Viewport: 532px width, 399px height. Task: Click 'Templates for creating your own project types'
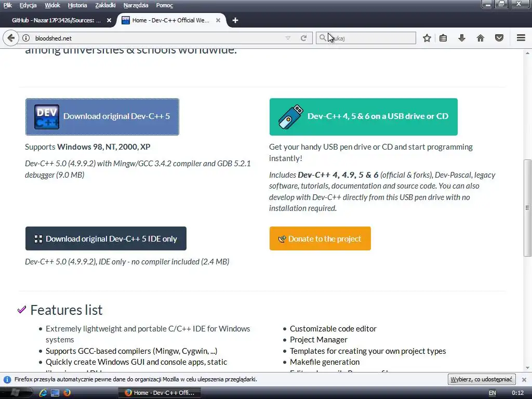coord(368,351)
